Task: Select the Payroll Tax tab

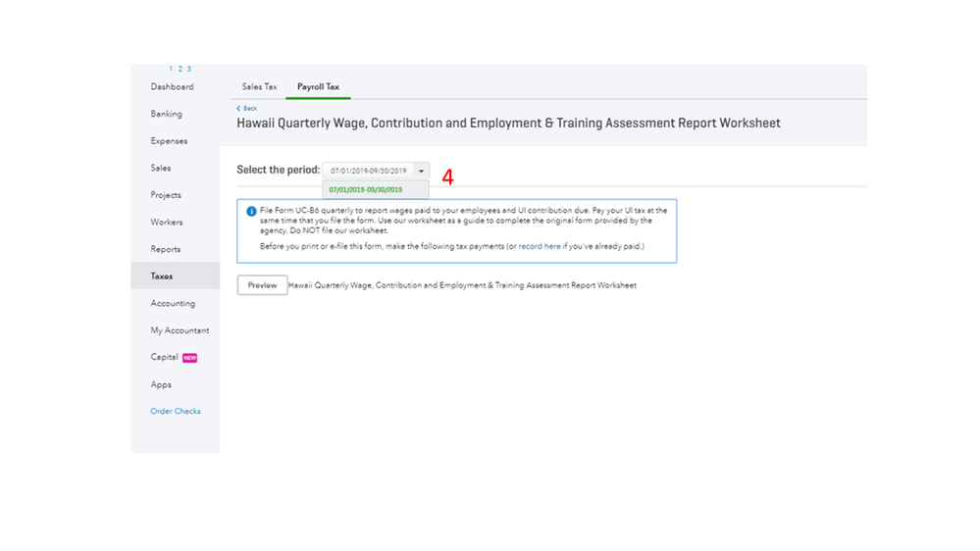Action: click(x=318, y=87)
